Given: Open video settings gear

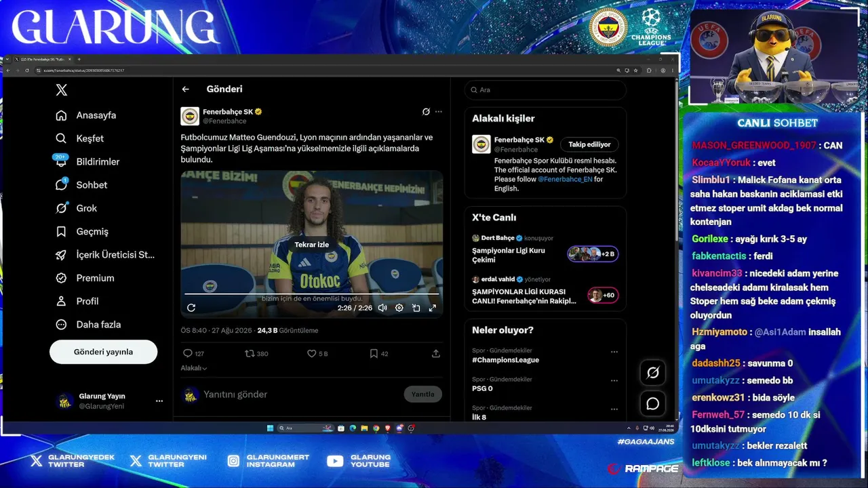Looking at the screenshot, I should 399,308.
